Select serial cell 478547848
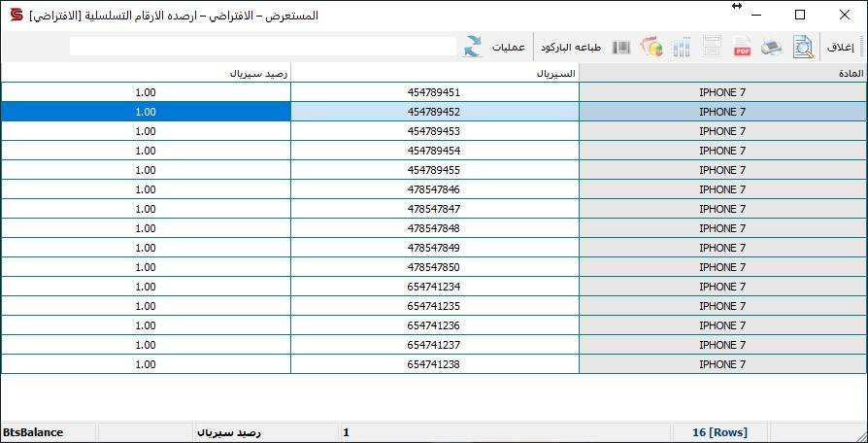 [x=435, y=228]
